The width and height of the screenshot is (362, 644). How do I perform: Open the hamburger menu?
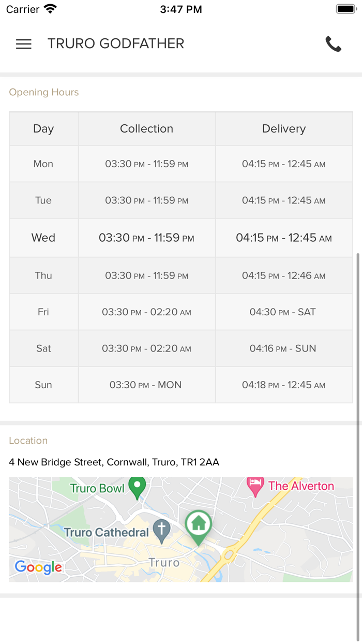24,44
